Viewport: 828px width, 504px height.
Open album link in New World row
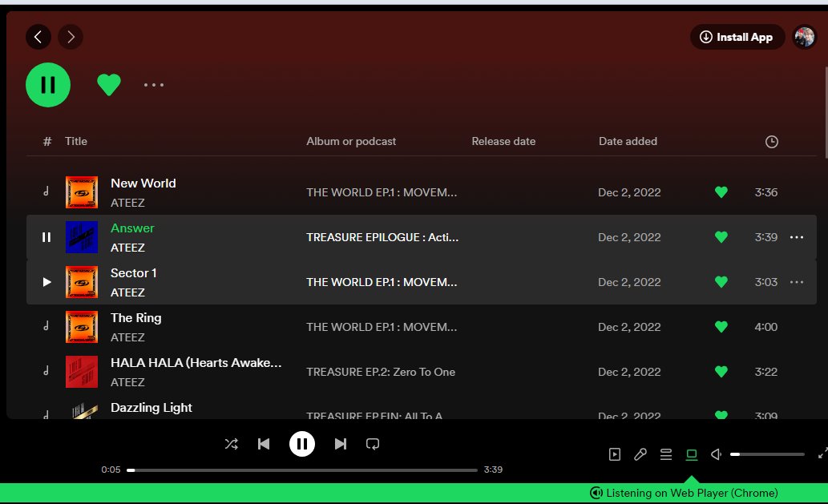point(382,192)
